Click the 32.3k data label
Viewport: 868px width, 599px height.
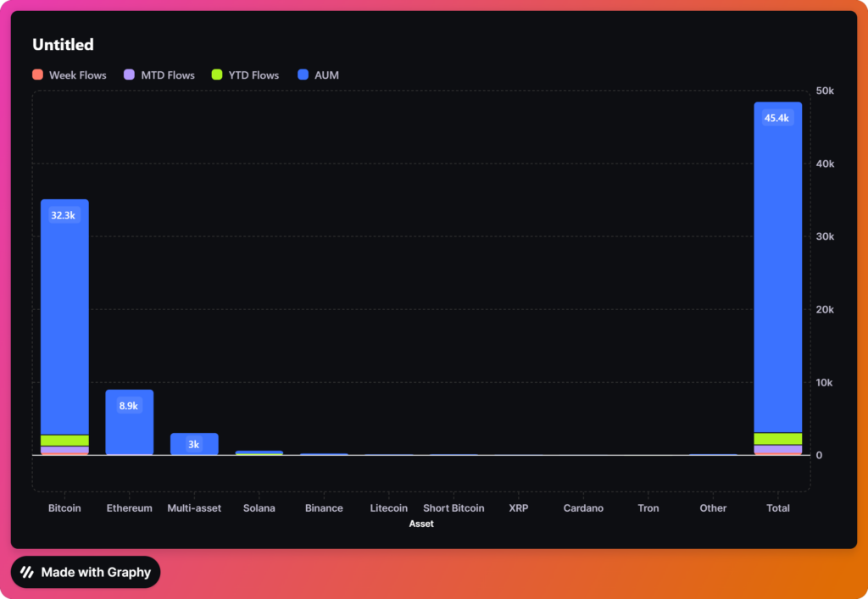click(64, 215)
